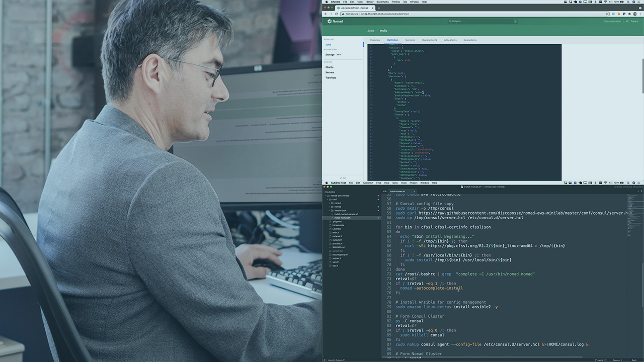644x362 pixels.
Task: Click the Chrome three-dot menu icon
Action: point(640,14)
